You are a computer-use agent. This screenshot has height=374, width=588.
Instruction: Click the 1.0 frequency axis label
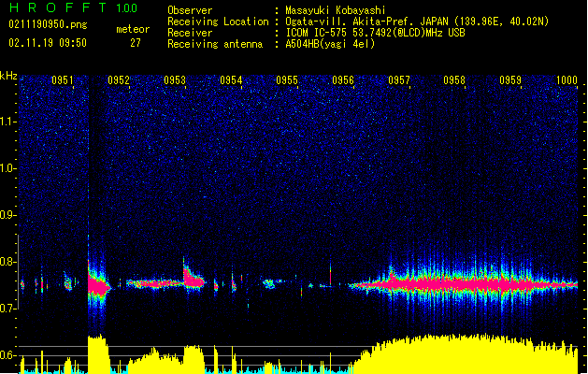[x=8, y=168]
